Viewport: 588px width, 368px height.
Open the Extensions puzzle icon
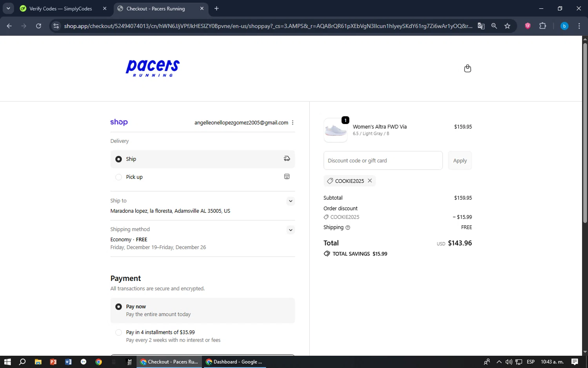pyautogui.click(x=543, y=26)
